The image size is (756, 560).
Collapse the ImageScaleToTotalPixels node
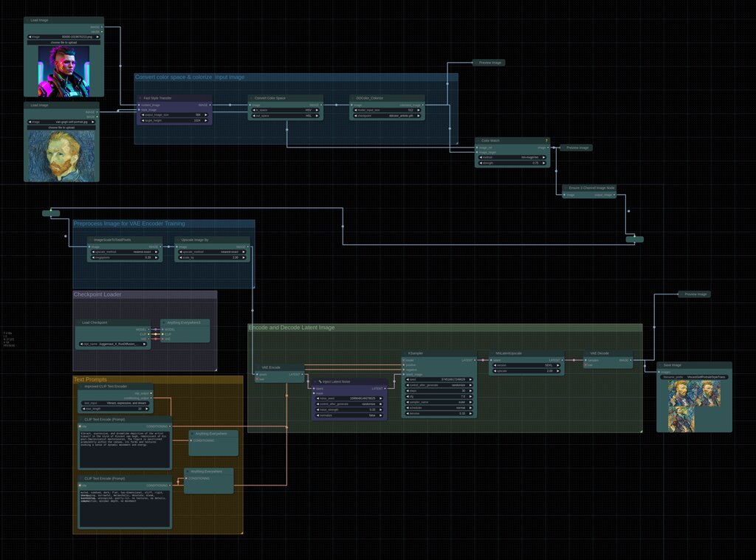(91, 240)
